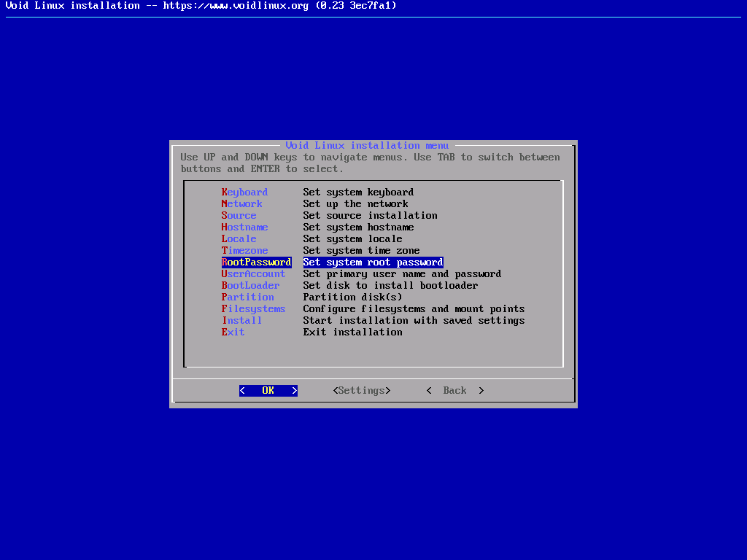The width and height of the screenshot is (747, 560).
Task: Open the Settings button
Action: [361, 391]
